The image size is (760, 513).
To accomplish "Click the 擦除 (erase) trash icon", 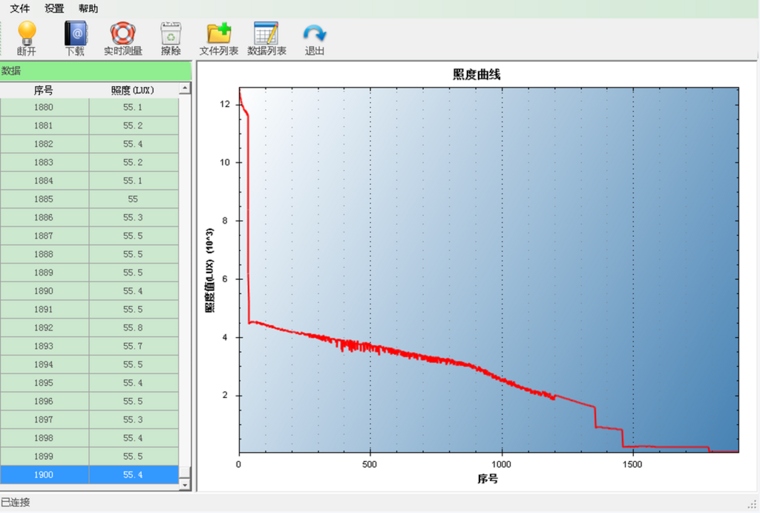I will (171, 37).
